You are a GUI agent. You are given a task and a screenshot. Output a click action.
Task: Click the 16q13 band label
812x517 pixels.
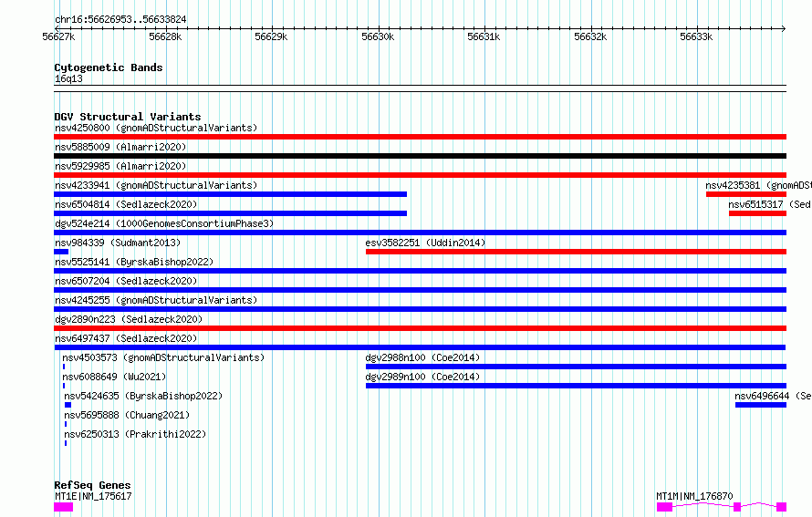point(68,79)
